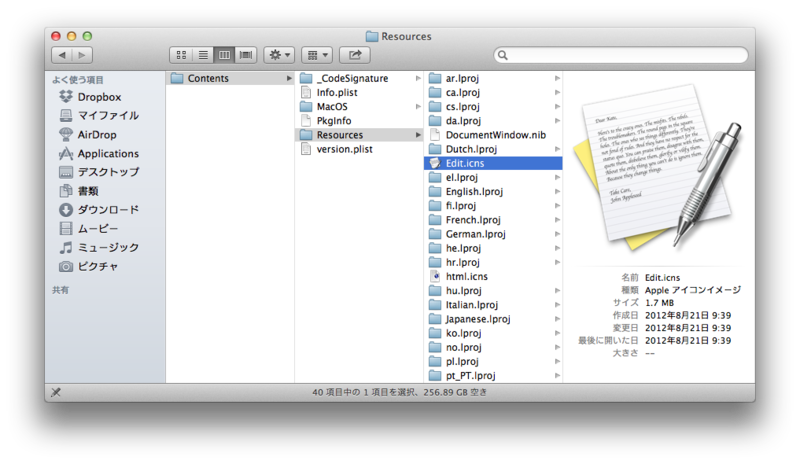The width and height of the screenshot is (800, 464).
Task: Select DocumentWindow.nib file
Action: point(493,135)
